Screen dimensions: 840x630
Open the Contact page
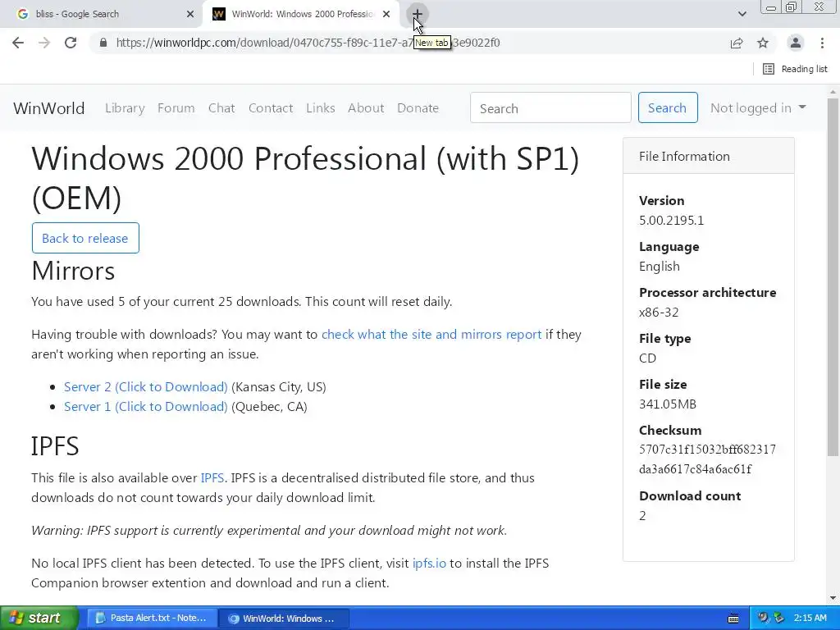tap(271, 108)
